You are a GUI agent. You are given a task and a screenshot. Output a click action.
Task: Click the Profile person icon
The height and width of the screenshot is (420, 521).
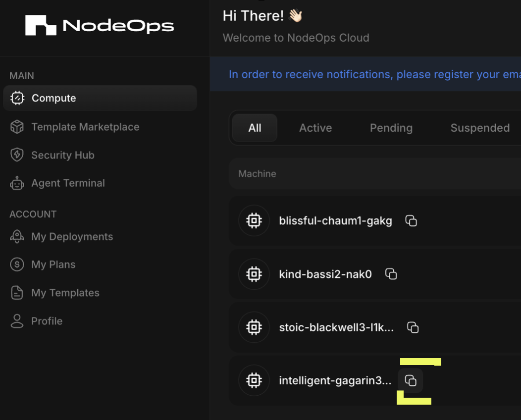[17, 321]
